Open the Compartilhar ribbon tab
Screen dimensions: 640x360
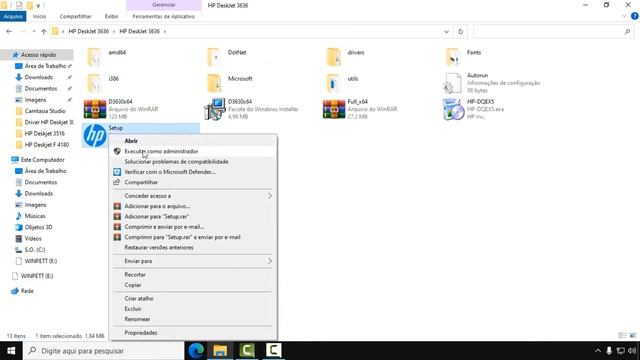click(76, 16)
